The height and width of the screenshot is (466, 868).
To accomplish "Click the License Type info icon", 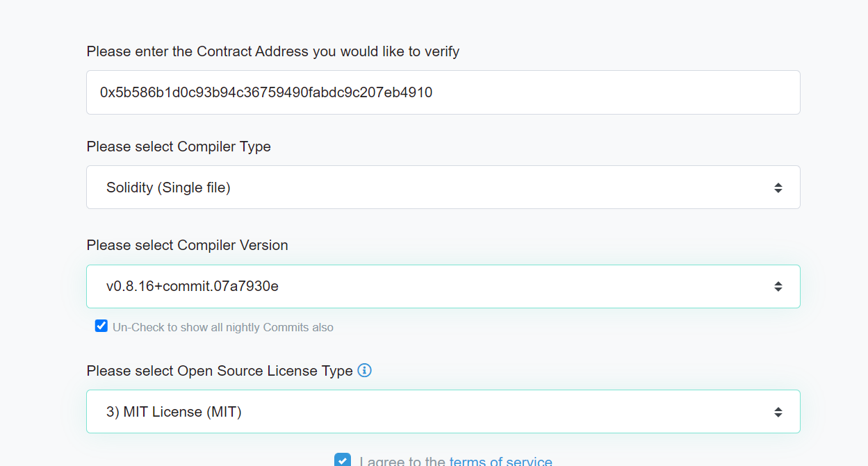I will pos(364,370).
